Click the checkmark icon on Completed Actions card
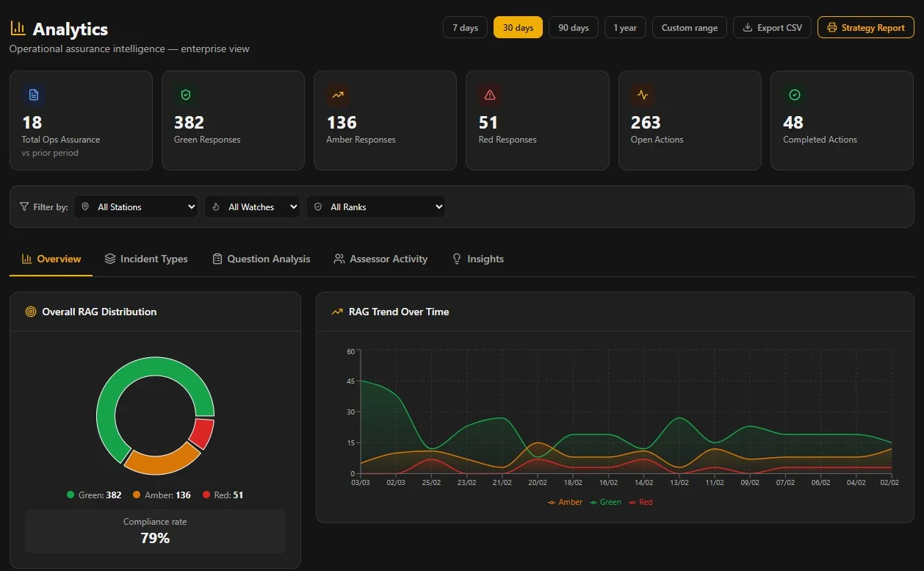 [795, 95]
